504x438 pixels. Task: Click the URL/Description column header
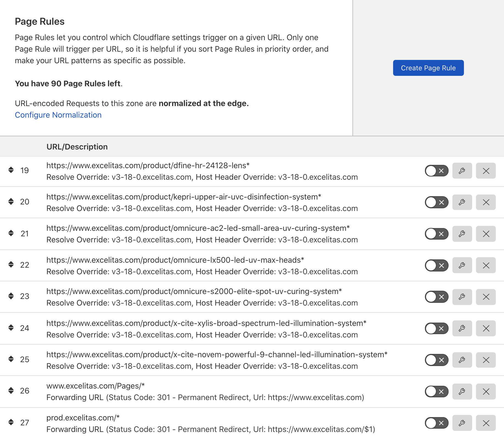click(77, 146)
